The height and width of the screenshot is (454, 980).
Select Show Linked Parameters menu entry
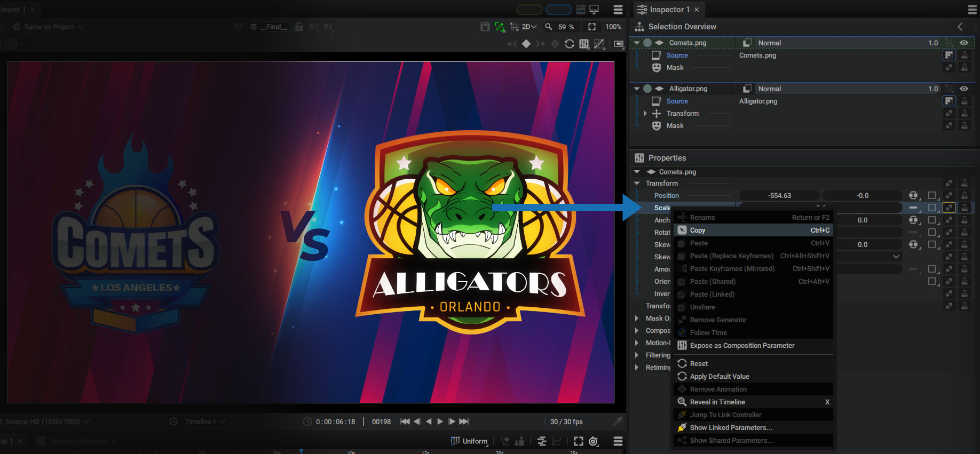[x=753, y=428]
